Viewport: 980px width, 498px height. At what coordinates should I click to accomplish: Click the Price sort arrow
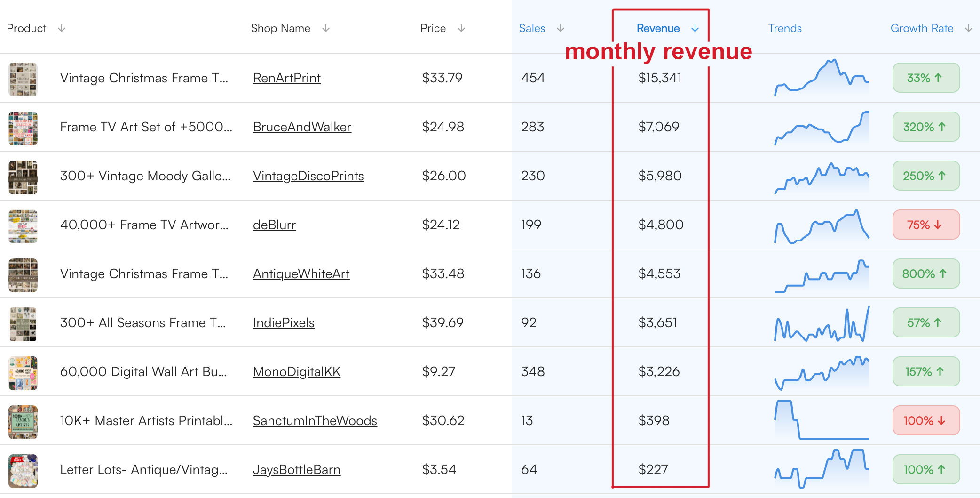click(461, 29)
